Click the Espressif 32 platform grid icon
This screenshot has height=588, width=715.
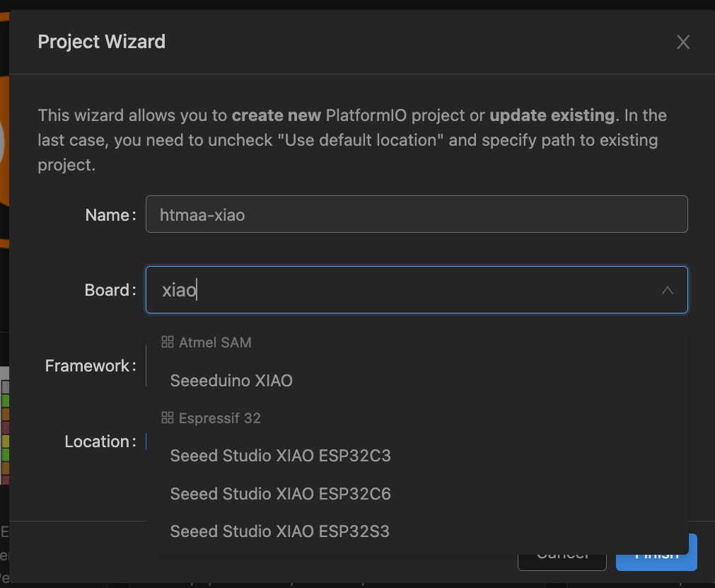(168, 418)
